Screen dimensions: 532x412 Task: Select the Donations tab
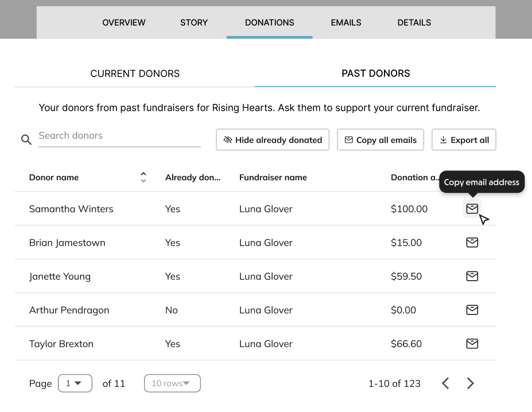coord(269,23)
